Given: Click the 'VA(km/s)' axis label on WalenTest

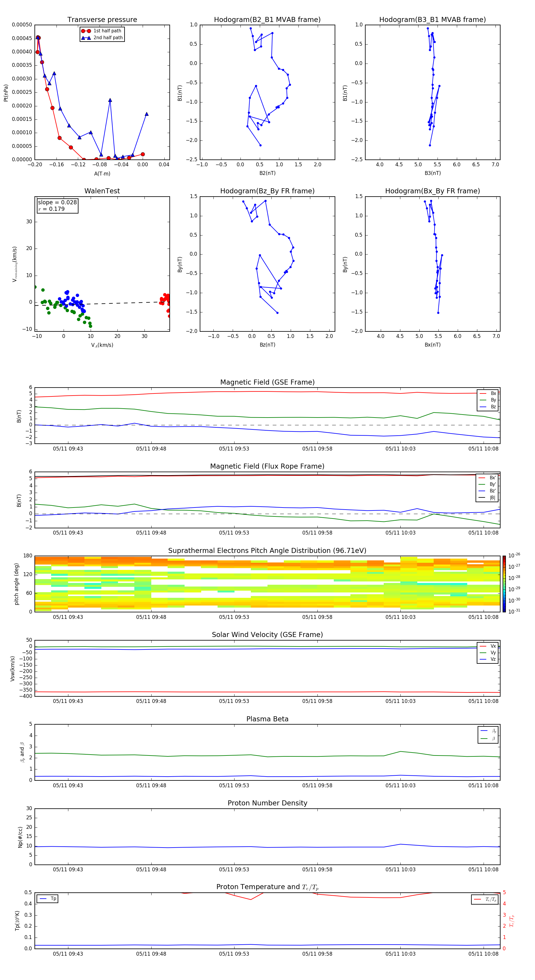Looking at the screenshot, I should click(x=102, y=345).
